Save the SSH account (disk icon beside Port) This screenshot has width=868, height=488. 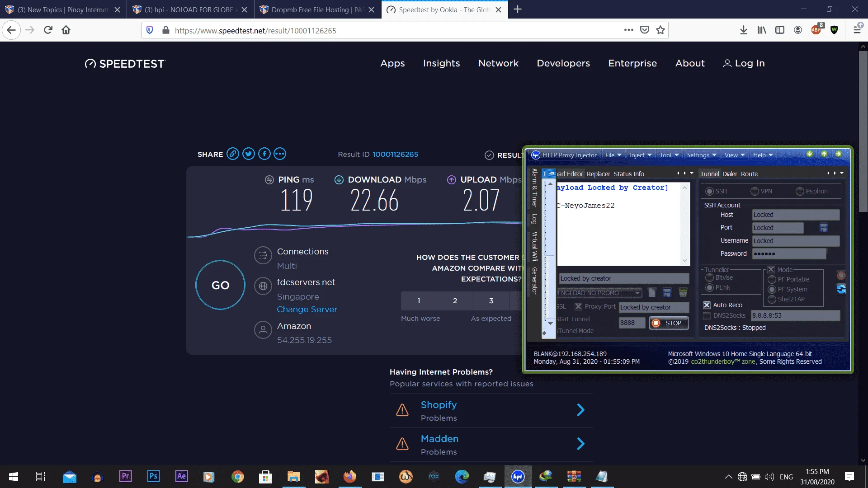coord(823,228)
